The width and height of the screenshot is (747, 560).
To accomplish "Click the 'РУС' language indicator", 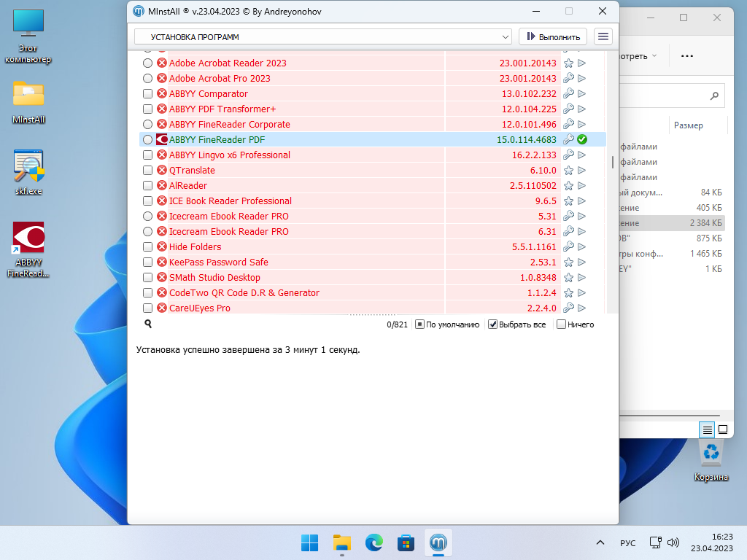I will (x=627, y=542).
